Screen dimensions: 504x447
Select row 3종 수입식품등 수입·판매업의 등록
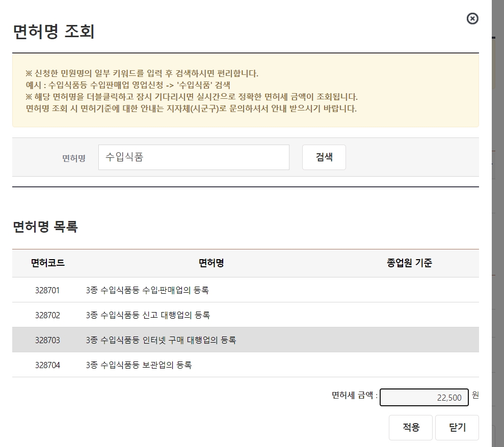coord(246,290)
